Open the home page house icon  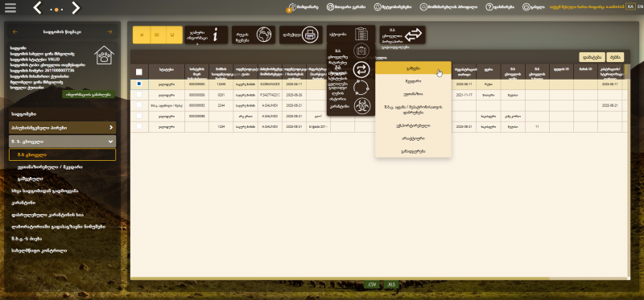330,7
